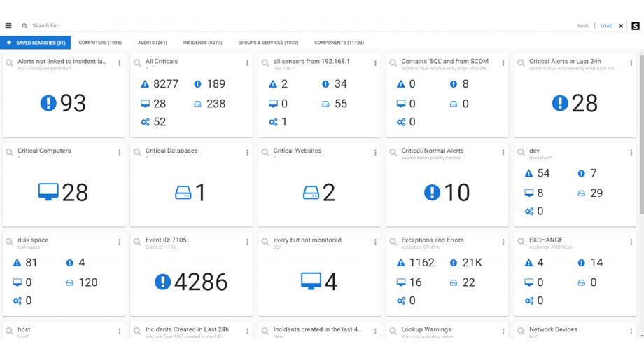The image size is (644, 363).
Task: Click incidents triangle icon in All Criticals
Action: point(145,84)
